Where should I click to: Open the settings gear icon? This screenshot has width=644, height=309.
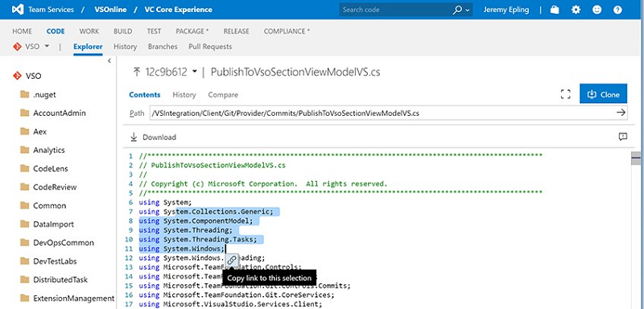point(576,10)
